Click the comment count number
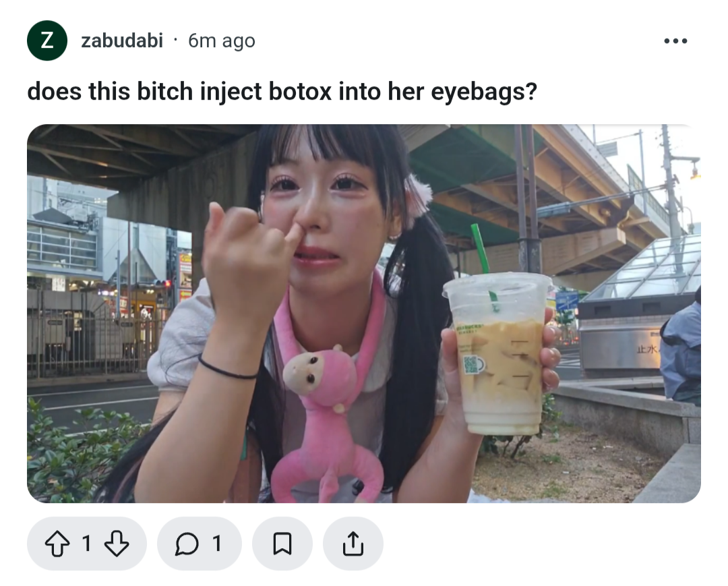The image size is (728, 586). (x=216, y=544)
